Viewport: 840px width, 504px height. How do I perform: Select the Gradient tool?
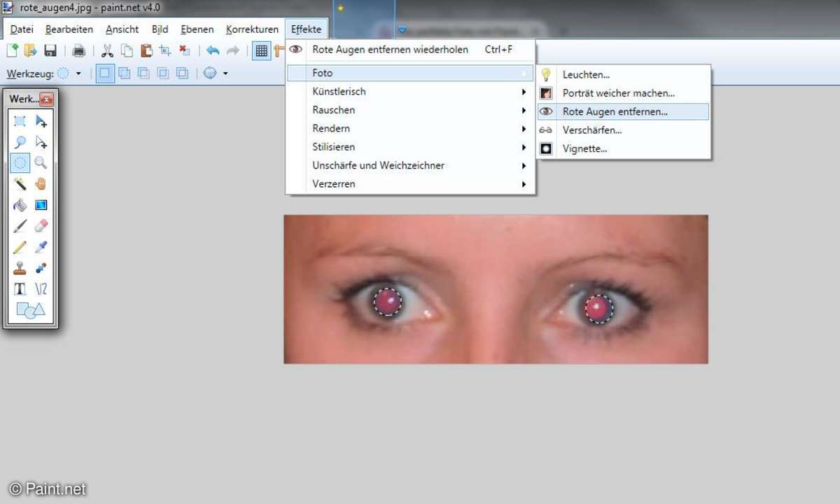pyautogui.click(x=41, y=204)
